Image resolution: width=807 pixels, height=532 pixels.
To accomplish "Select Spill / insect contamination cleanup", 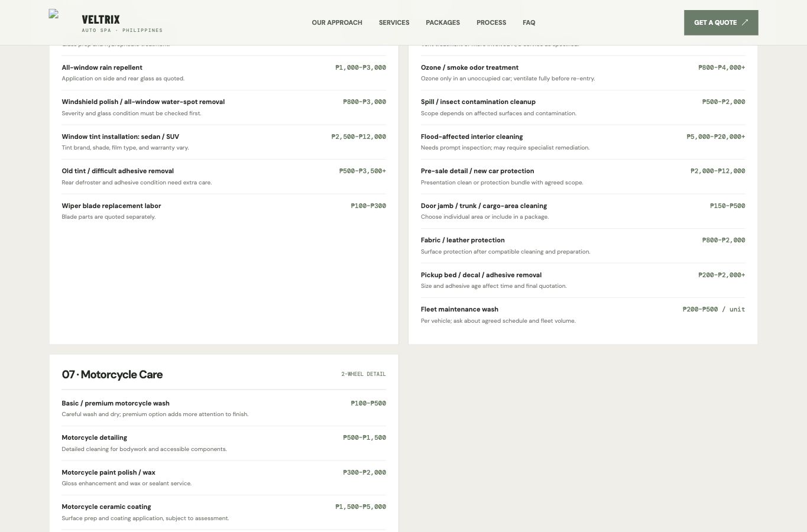I will [478, 102].
